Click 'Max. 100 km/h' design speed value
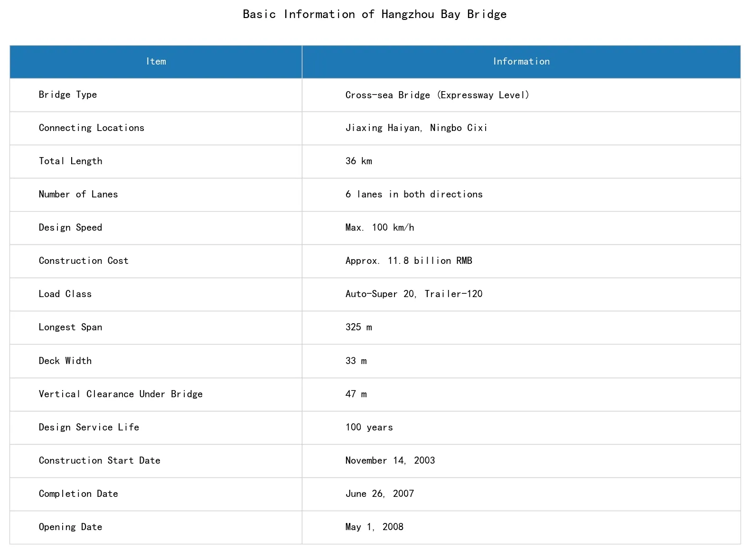 coord(380,228)
